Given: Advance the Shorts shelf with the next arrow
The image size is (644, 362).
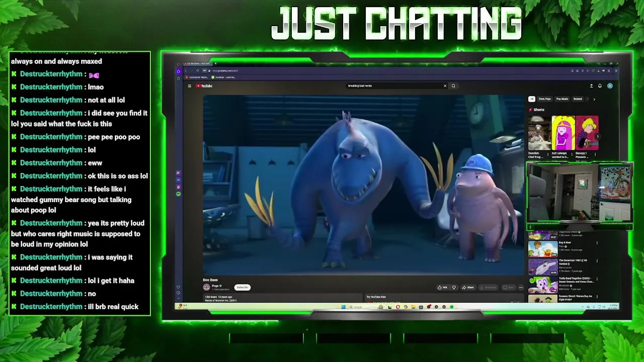Looking at the screenshot, I should coord(597,136).
